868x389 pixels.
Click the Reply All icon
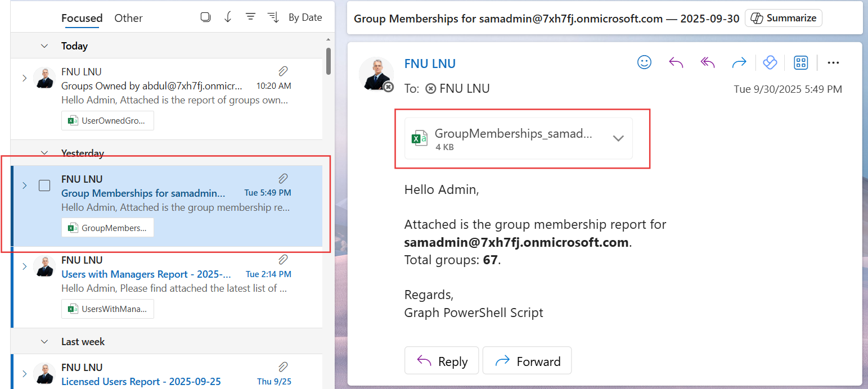click(x=707, y=62)
